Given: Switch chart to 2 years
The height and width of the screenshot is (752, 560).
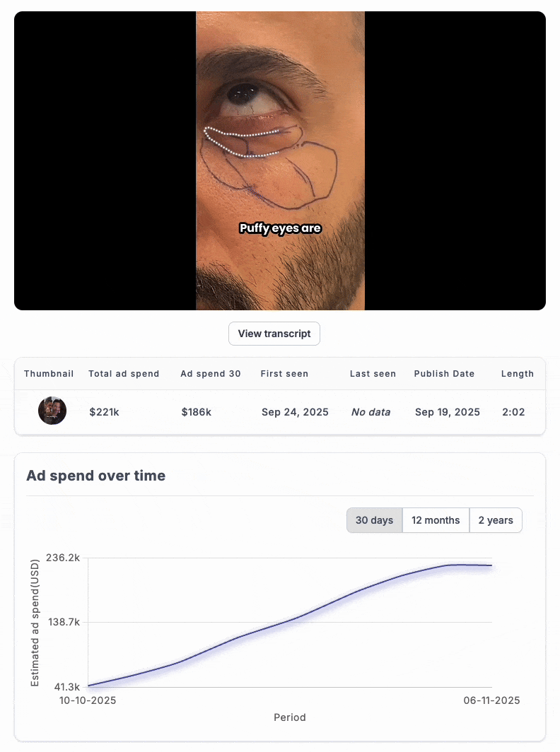Looking at the screenshot, I should [495, 520].
